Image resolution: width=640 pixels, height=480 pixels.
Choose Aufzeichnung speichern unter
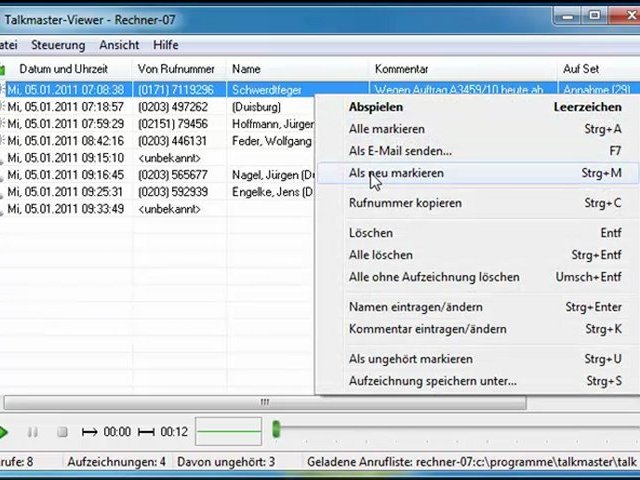[x=432, y=381]
